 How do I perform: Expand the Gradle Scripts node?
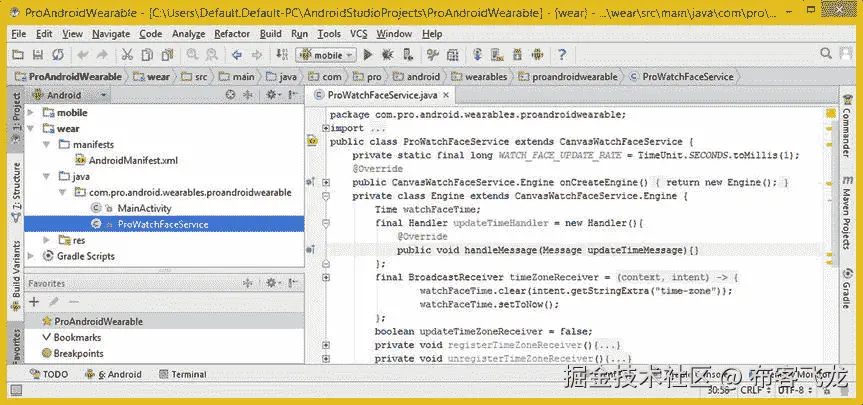point(31,256)
